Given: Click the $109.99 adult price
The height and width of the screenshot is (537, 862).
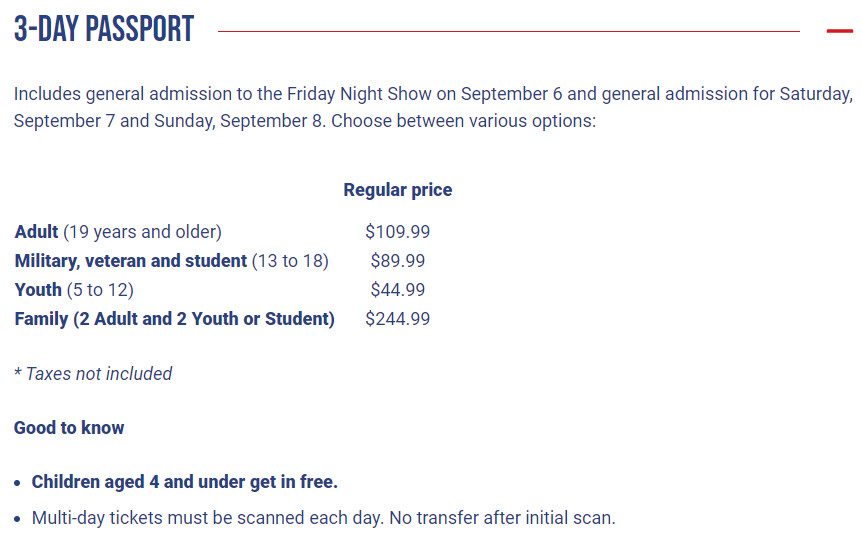Looking at the screenshot, I should (x=397, y=231).
